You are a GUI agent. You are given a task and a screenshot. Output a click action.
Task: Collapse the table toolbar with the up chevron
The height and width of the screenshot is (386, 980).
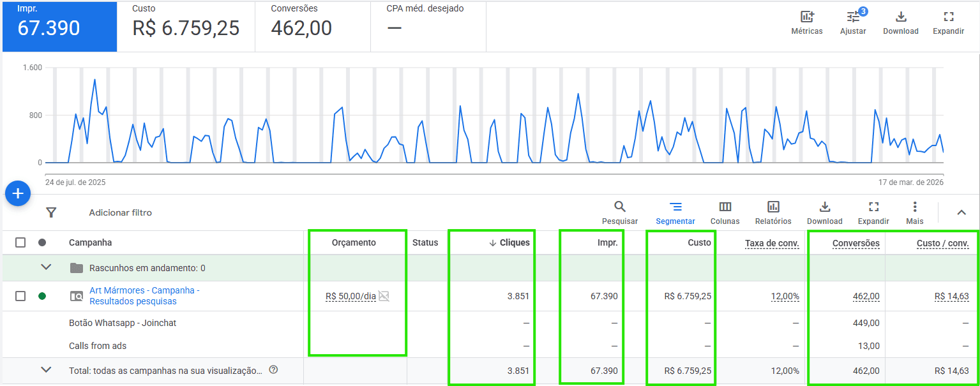coord(961,212)
